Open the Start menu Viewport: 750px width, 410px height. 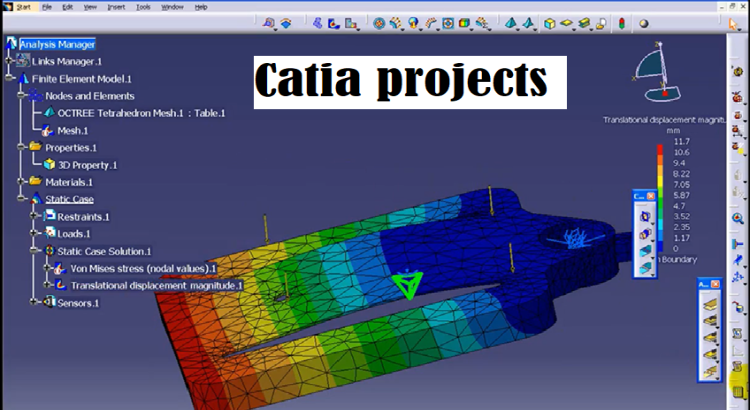[x=23, y=7]
